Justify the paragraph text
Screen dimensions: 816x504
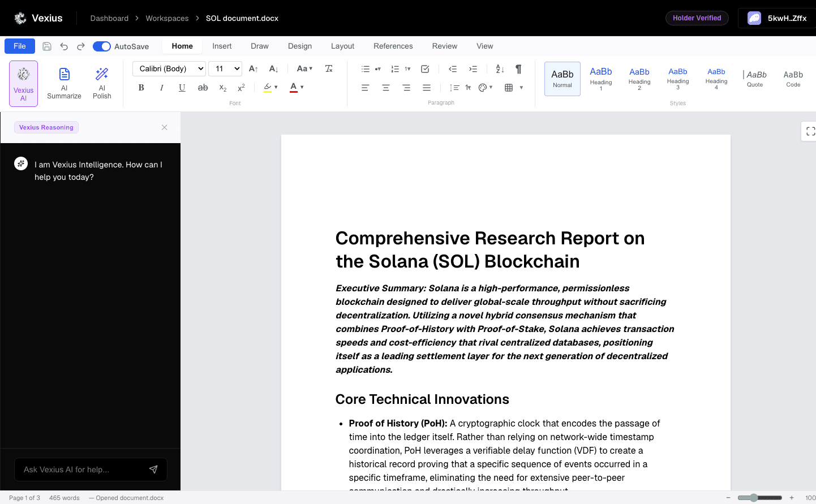coord(427,88)
